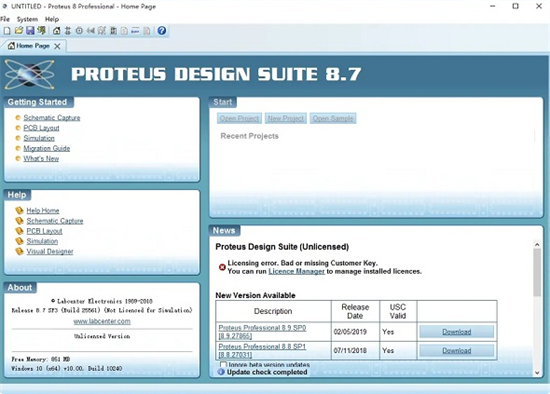The width and height of the screenshot is (550, 394).
Task: Click the Close Project toolbar icon
Action: (41, 31)
